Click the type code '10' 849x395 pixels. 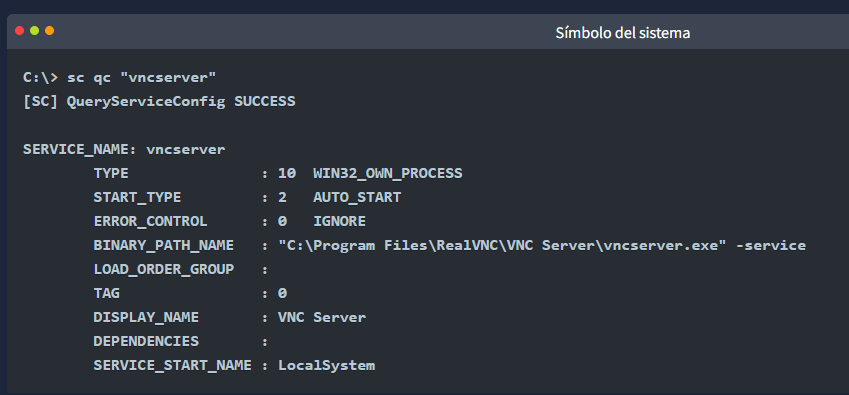[287, 174]
